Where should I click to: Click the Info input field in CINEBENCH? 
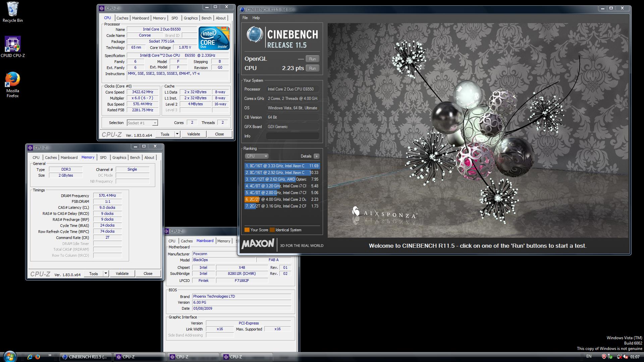click(x=292, y=136)
